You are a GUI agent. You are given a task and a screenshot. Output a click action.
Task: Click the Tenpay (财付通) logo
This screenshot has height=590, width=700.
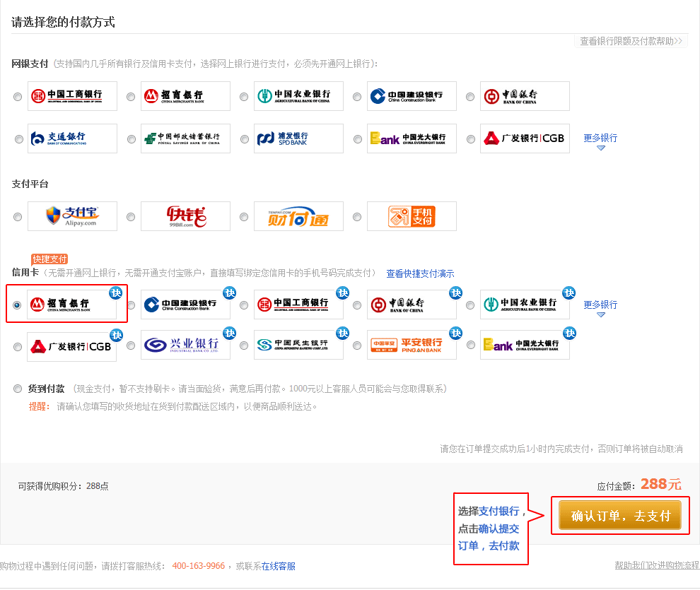[x=298, y=216]
